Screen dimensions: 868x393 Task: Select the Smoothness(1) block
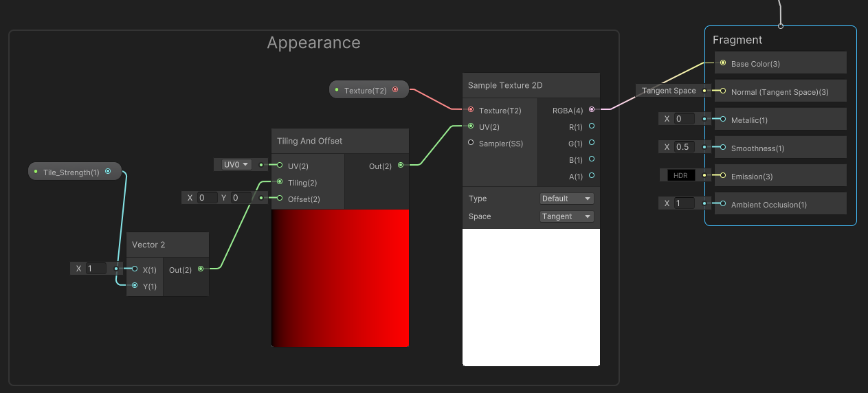[x=781, y=148]
